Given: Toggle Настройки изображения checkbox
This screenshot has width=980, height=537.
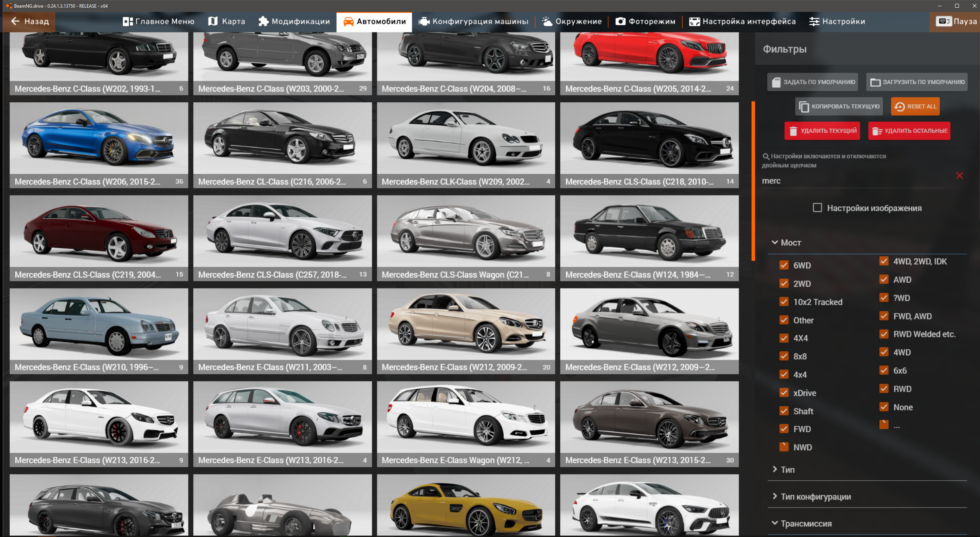Looking at the screenshot, I should pyautogui.click(x=817, y=208).
